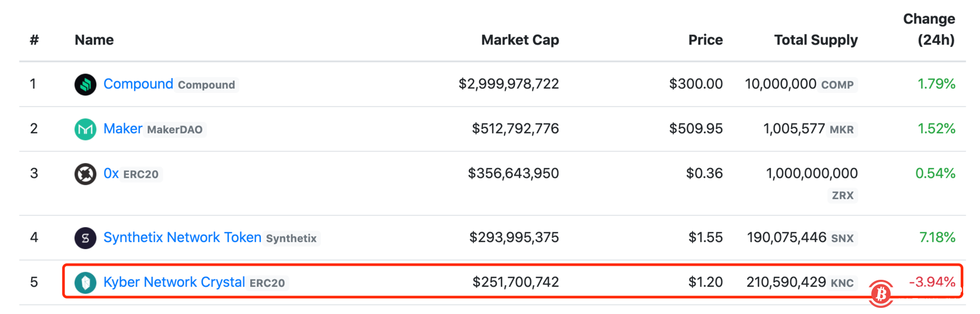Viewport: 980px width, 314px height.
Task: Click the Maker token logo icon
Action: pyautogui.click(x=85, y=129)
